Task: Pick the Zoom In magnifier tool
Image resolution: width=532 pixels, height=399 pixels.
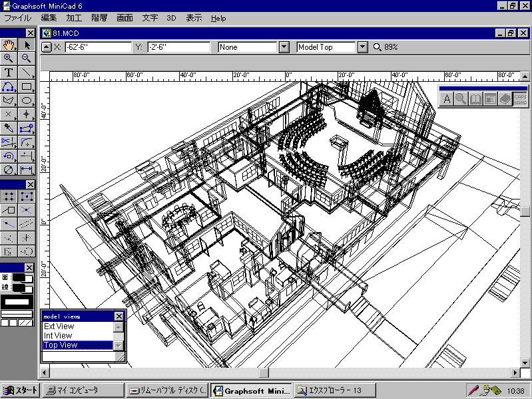Action: click(x=9, y=59)
